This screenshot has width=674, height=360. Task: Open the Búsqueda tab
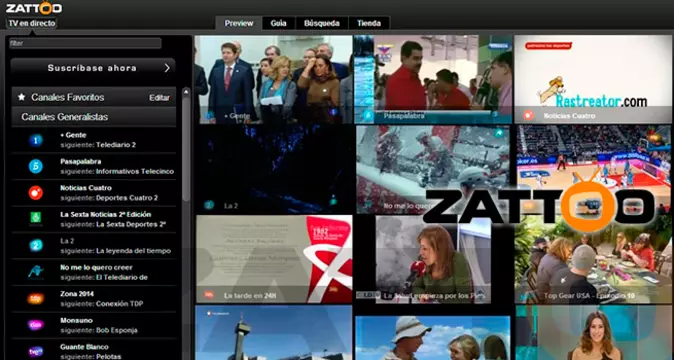(x=322, y=23)
